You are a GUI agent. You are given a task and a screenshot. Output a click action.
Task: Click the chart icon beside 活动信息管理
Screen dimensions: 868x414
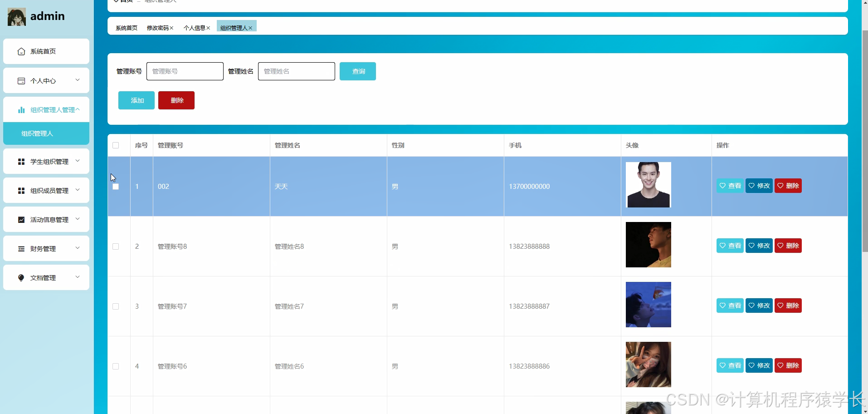[x=21, y=220]
